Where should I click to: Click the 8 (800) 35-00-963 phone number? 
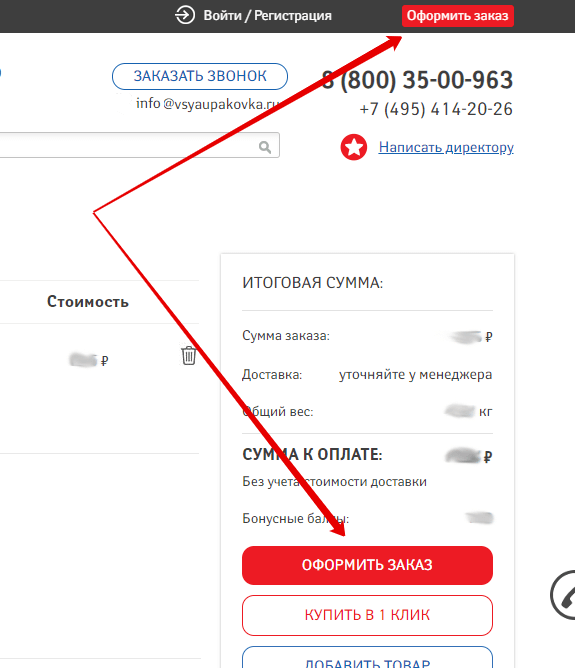pyautogui.click(x=417, y=80)
